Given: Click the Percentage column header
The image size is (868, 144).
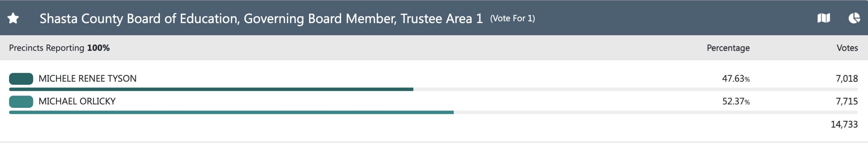Looking at the screenshot, I should [728, 48].
